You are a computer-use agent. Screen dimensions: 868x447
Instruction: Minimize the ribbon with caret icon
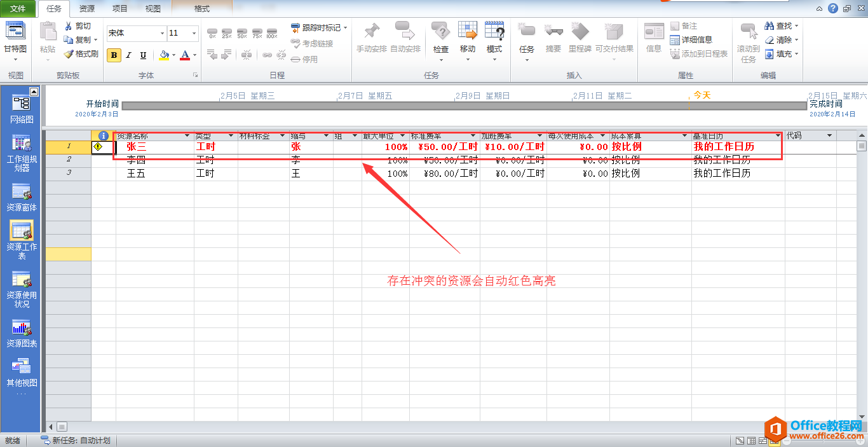pos(820,9)
